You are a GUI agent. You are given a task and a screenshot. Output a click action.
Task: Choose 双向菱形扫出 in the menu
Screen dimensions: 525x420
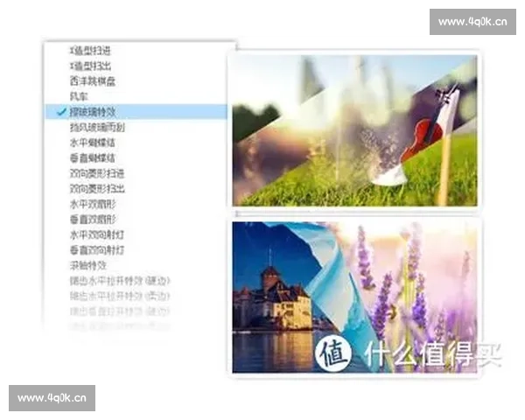97,189
